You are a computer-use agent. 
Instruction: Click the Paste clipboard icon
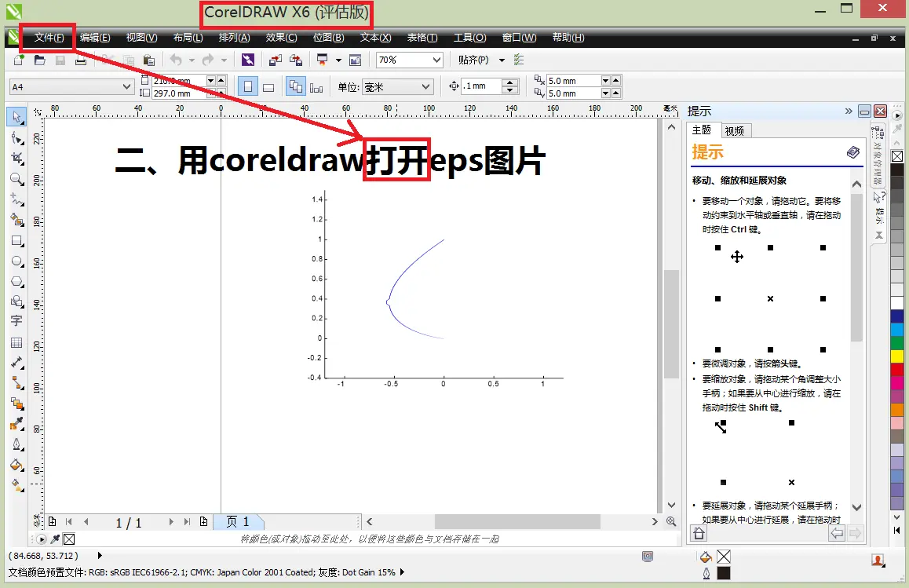point(149,60)
